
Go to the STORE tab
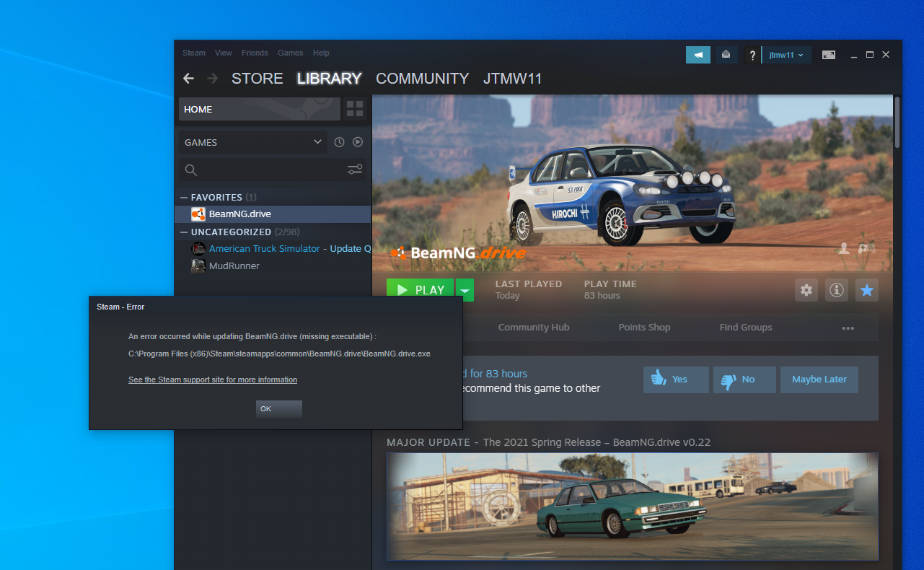tap(258, 79)
